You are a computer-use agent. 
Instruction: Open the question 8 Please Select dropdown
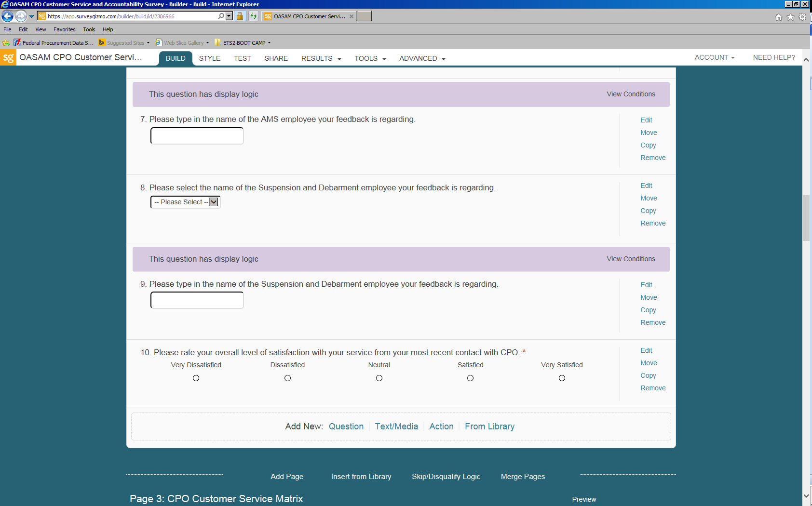coord(186,202)
